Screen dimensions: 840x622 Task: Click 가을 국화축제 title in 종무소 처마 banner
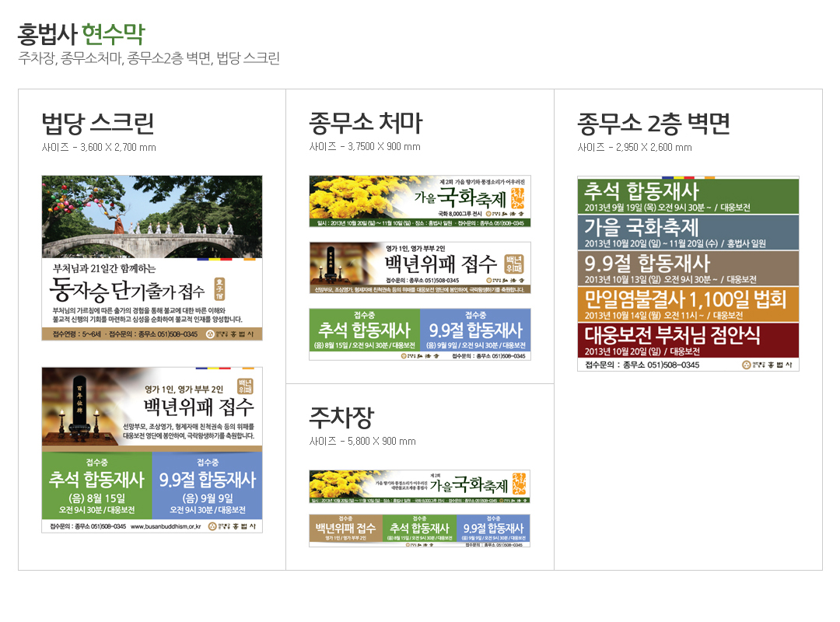coord(460,197)
